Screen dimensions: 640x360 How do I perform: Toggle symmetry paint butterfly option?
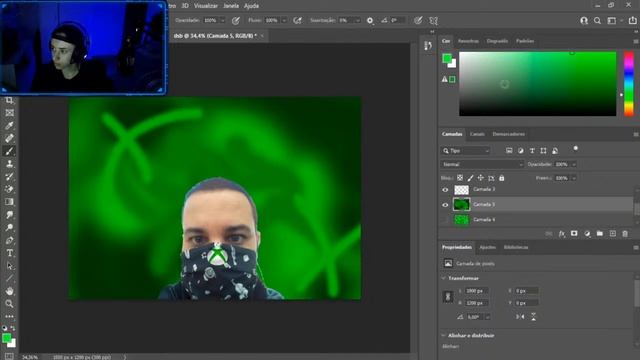coord(433,20)
